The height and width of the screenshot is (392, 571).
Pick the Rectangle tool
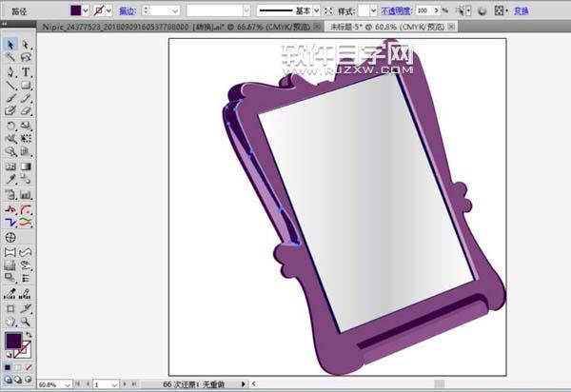(26, 86)
